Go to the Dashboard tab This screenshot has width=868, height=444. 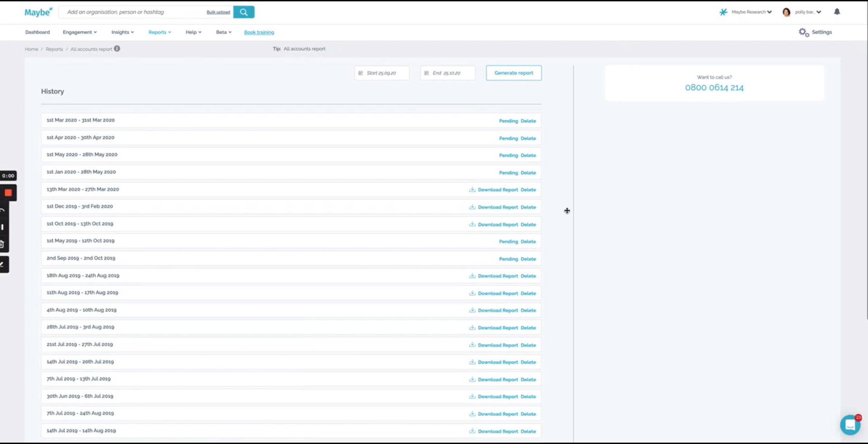click(x=38, y=32)
